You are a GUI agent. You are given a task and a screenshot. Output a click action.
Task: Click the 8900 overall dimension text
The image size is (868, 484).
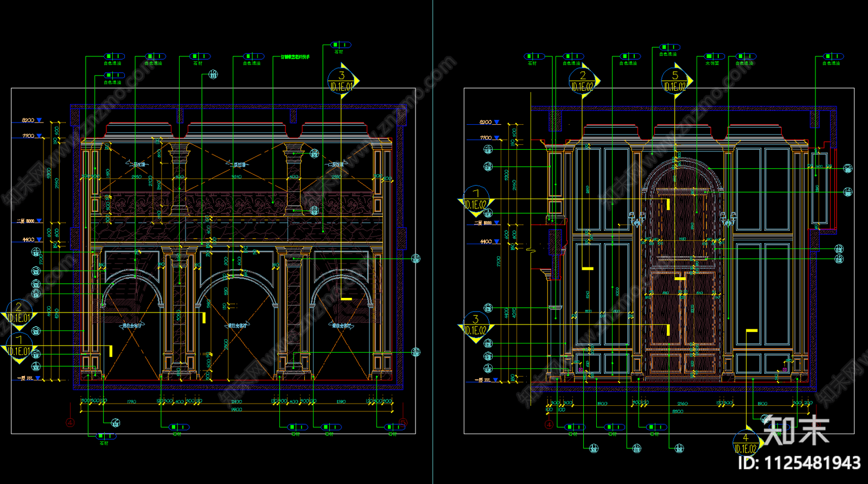click(x=678, y=411)
